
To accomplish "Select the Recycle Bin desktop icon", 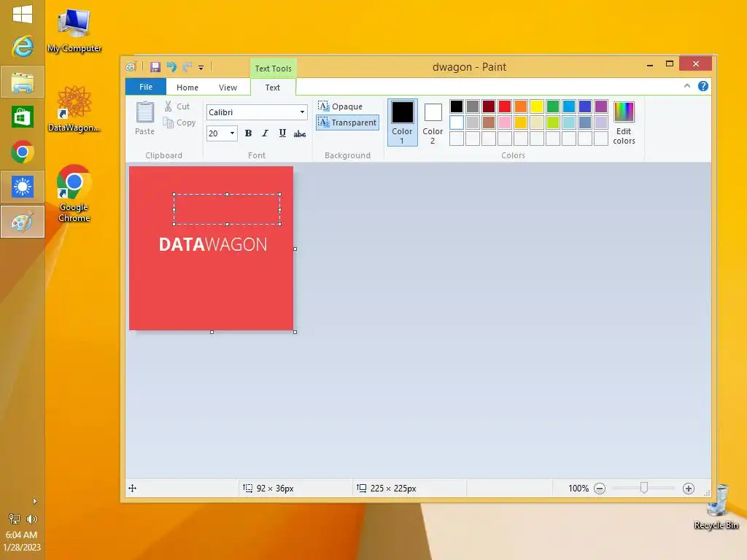I will coord(716,507).
